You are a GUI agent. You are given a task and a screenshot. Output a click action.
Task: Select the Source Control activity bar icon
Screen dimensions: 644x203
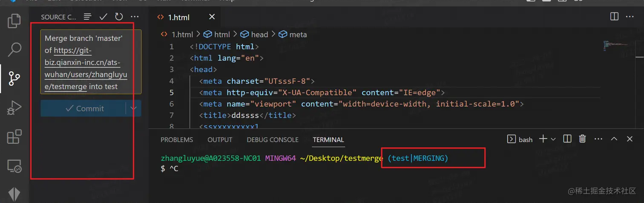pyautogui.click(x=14, y=78)
